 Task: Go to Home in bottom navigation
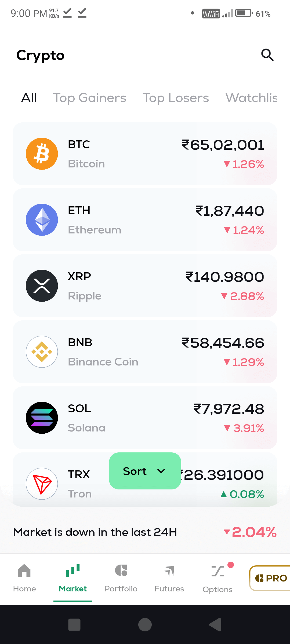click(24, 578)
